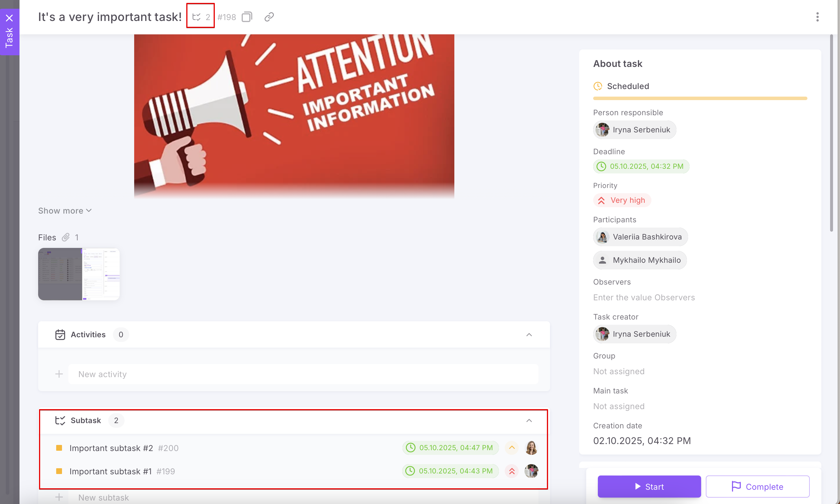Click the very high priority icon on subtask #1
This screenshot has height=504, width=840.
pos(512,471)
